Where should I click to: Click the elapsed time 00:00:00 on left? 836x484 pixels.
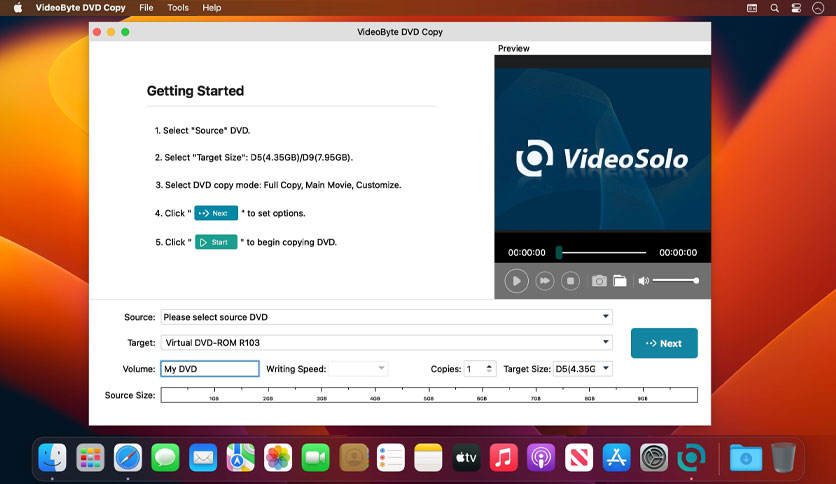coord(526,253)
